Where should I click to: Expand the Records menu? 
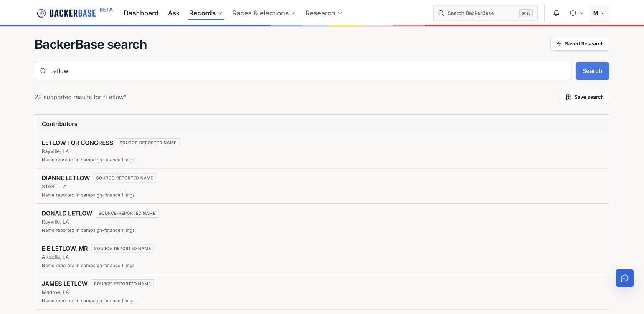coord(206,13)
